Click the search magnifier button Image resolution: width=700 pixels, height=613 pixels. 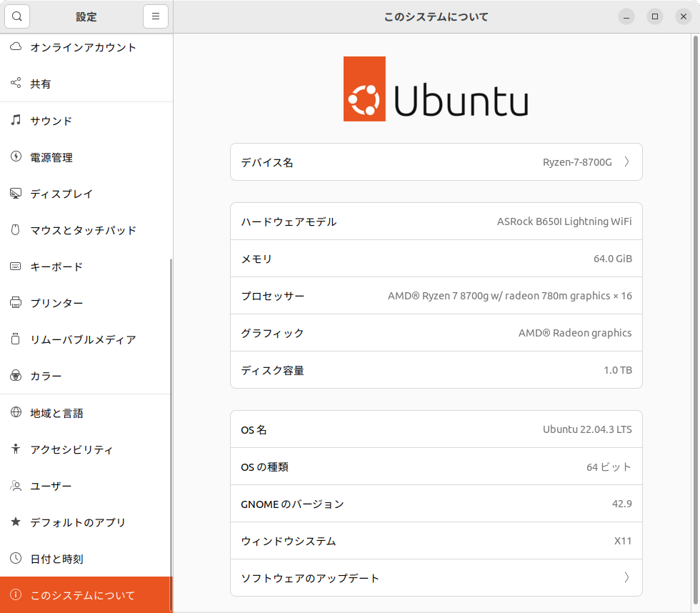[x=16, y=16]
